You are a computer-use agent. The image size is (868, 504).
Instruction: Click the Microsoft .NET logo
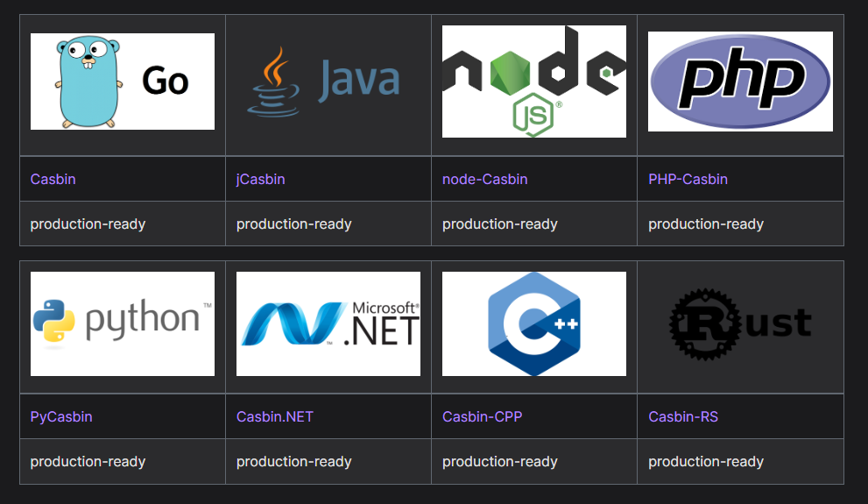pos(328,324)
